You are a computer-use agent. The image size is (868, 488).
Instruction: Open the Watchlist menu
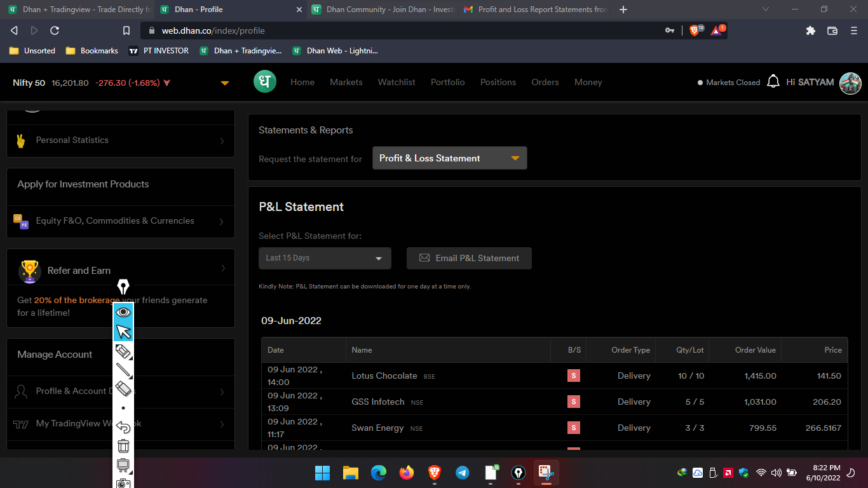coord(397,82)
